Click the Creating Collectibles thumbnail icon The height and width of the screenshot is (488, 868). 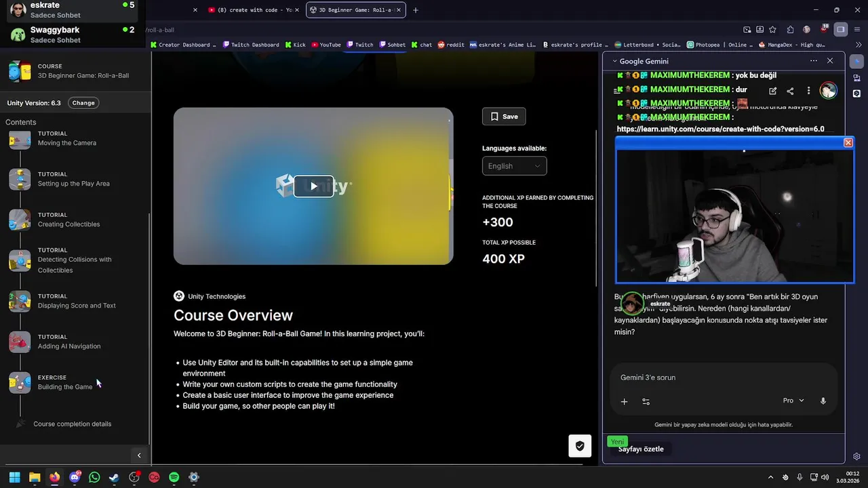point(20,220)
